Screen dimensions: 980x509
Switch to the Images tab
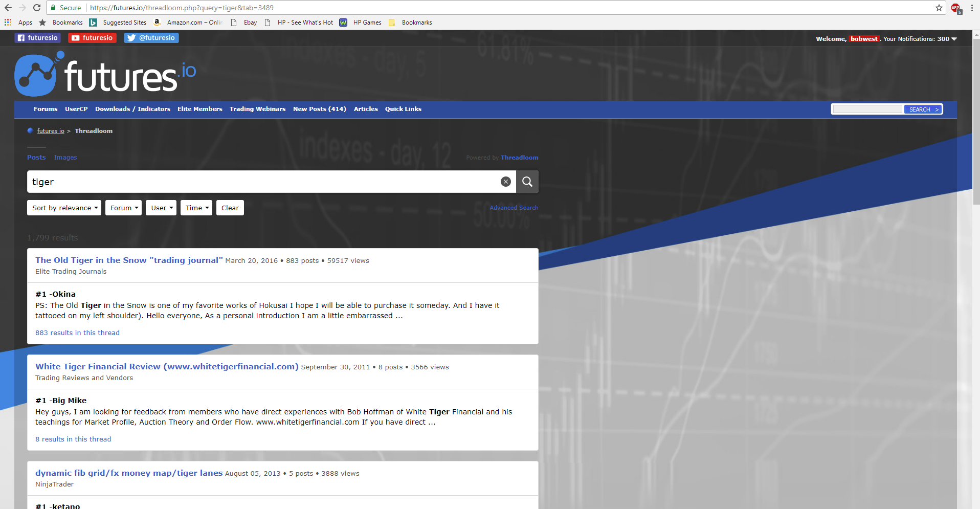(65, 158)
